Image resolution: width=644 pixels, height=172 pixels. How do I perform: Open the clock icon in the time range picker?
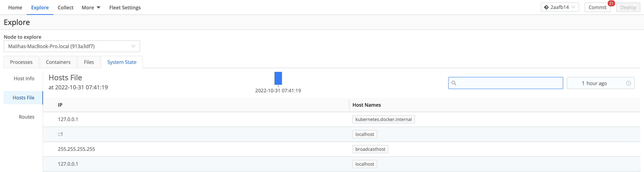pyautogui.click(x=629, y=83)
